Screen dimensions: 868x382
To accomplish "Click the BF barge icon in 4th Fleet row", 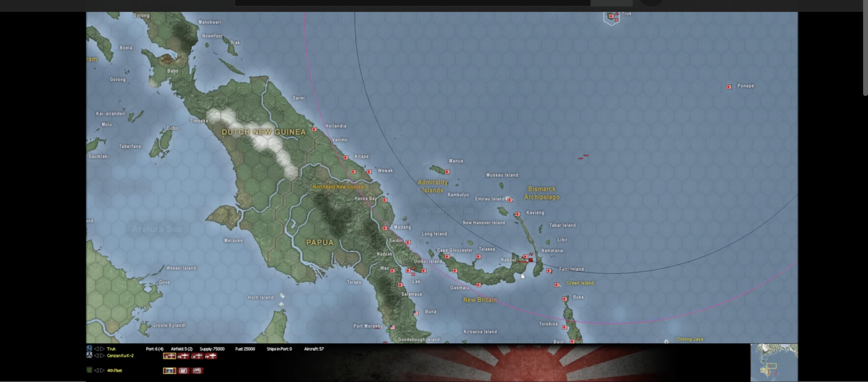I will pos(183,371).
